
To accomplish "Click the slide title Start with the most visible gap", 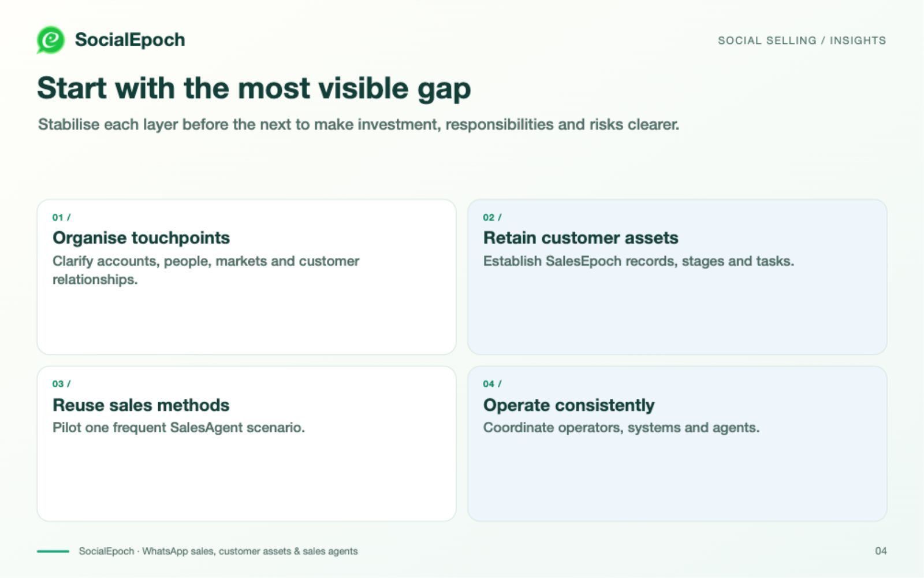I will 254,89.
